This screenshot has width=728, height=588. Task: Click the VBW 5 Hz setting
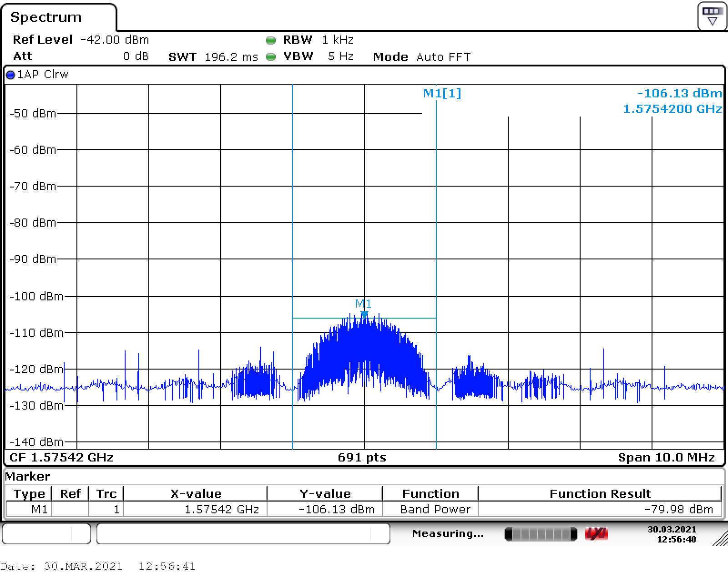tap(319, 56)
